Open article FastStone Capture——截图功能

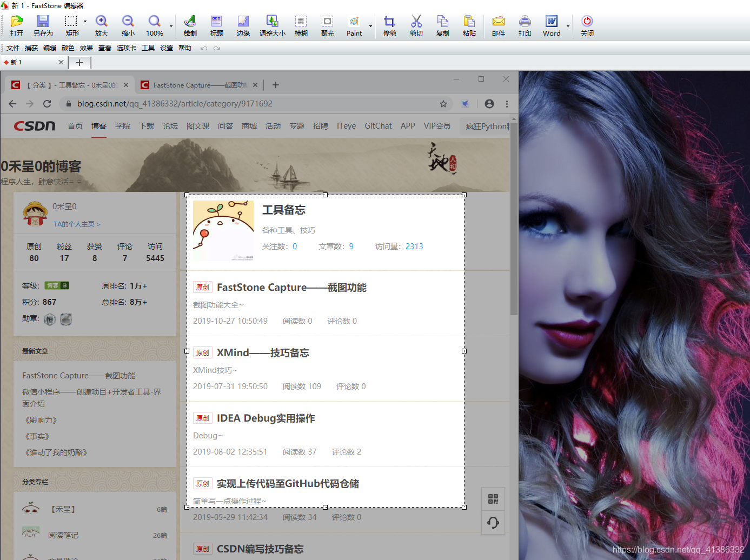tap(291, 288)
